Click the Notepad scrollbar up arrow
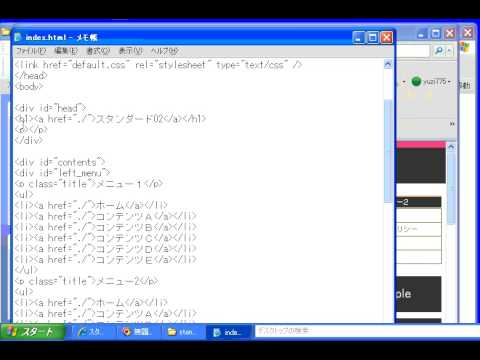This screenshot has height=360, width=480. click(388, 64)
